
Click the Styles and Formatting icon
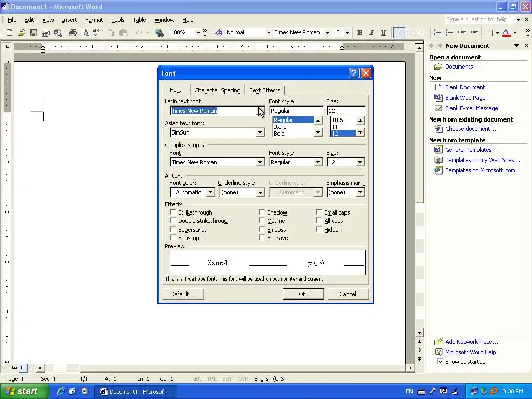point(219,33)
